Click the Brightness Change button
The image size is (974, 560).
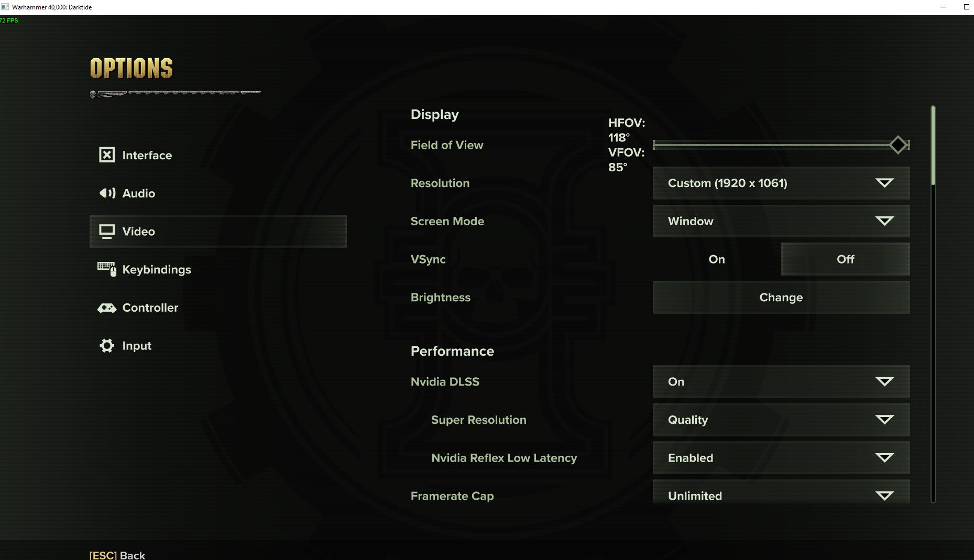point(781,297)
